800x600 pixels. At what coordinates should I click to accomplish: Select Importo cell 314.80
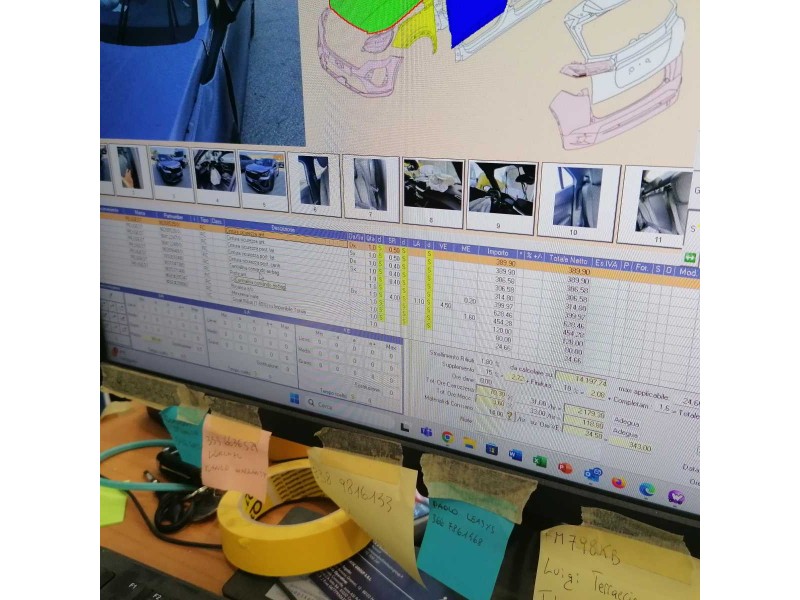[503, 297]
